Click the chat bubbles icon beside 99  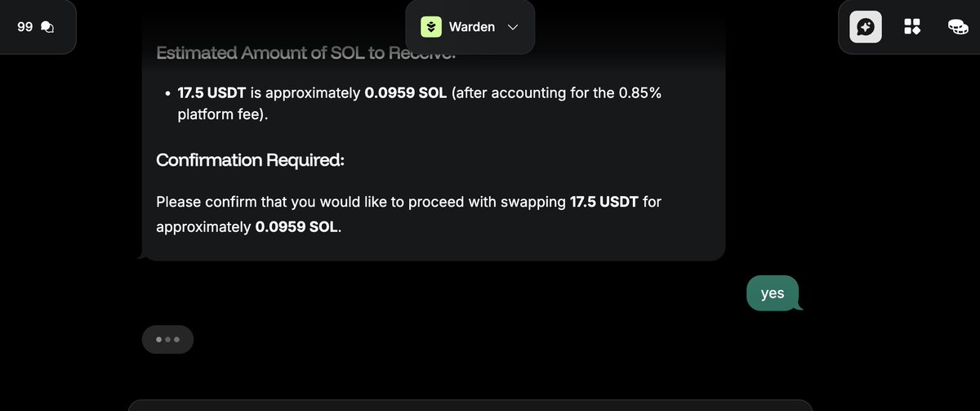click(x=47, y=27)
